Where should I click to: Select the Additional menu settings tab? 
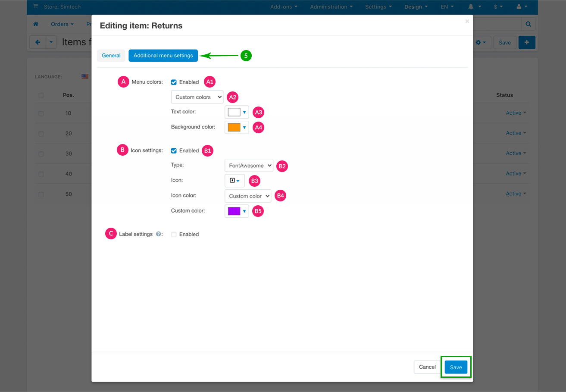tap(163, 56)
